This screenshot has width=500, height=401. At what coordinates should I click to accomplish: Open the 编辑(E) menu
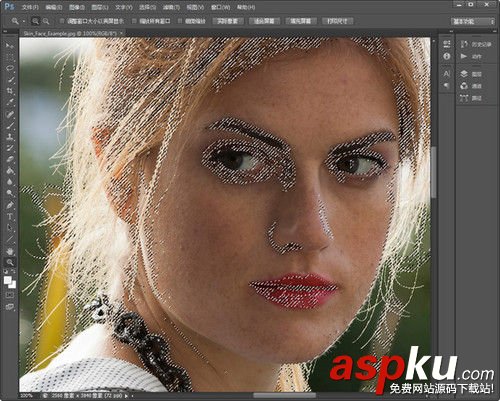(x=54, y=7)
